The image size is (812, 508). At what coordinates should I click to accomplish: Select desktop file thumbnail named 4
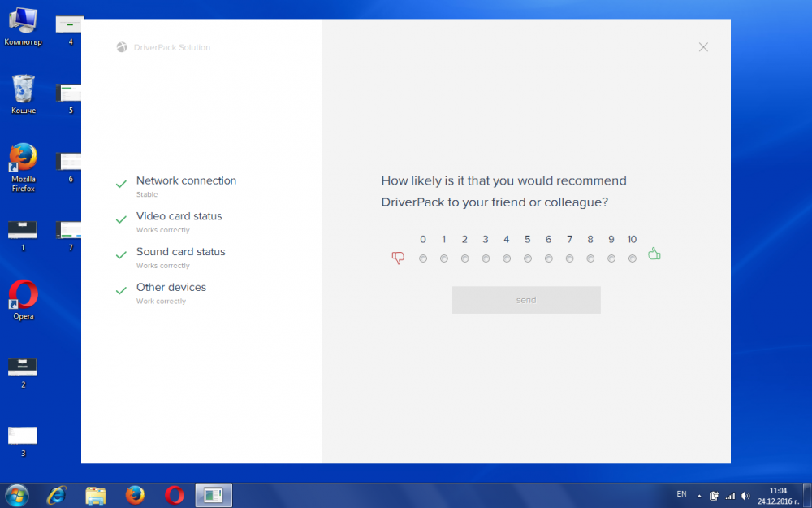point(70,31)
